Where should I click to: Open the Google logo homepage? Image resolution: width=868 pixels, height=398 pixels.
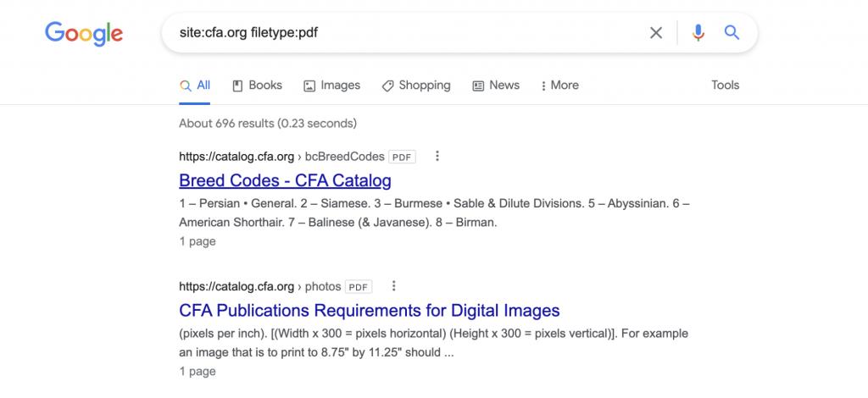(x=84, y=34)
